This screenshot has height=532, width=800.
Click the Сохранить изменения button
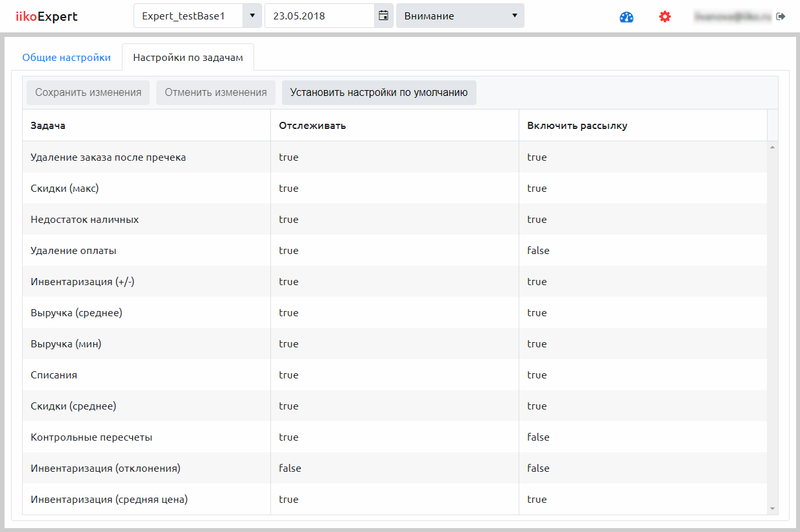(x=88, y=93)
